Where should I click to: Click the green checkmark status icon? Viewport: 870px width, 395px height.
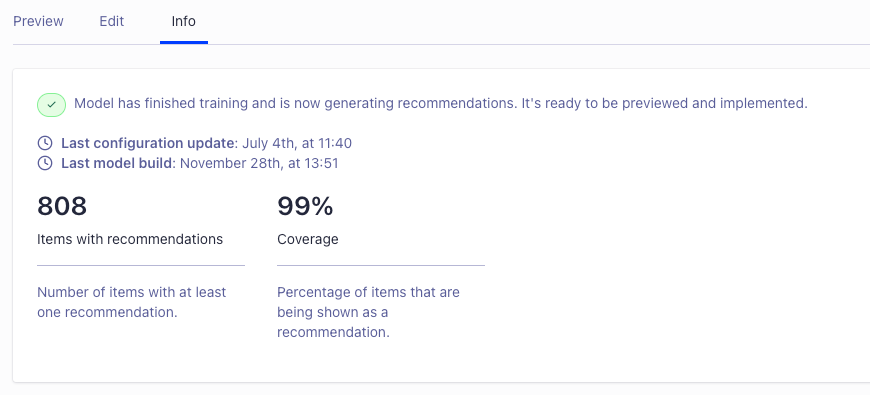[52, 104]
